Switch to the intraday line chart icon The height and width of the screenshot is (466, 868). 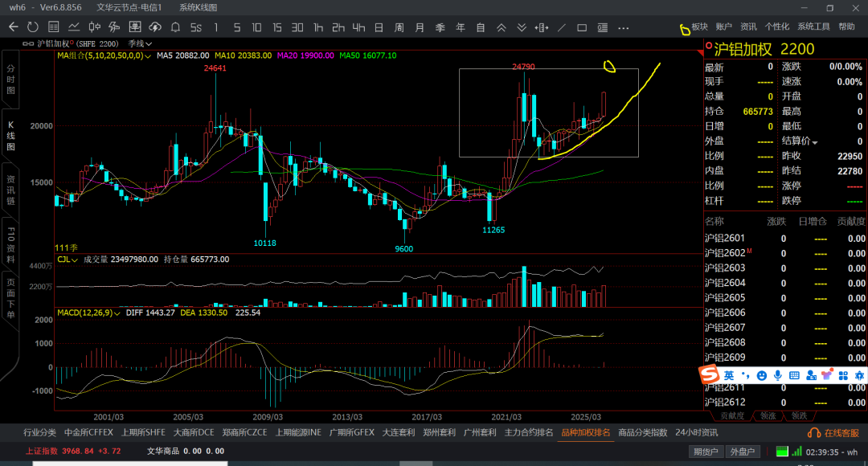click(74, 27)
